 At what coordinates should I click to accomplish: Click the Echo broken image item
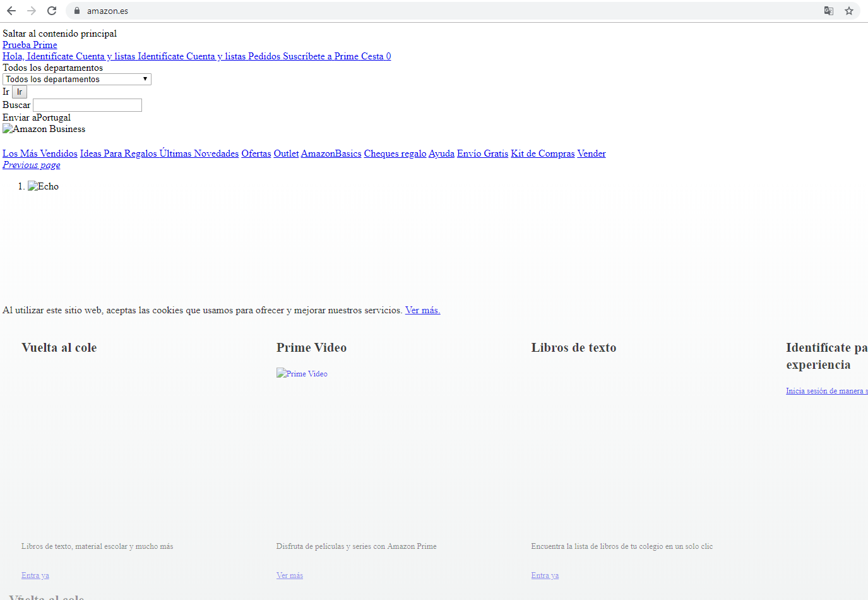coord(43,186)
